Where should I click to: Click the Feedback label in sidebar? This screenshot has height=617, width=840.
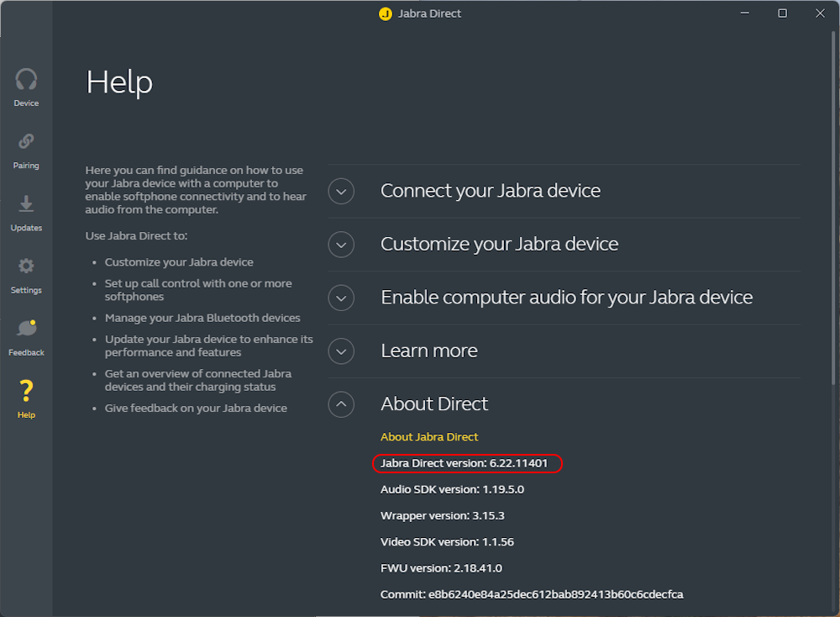tap(26, 353)
